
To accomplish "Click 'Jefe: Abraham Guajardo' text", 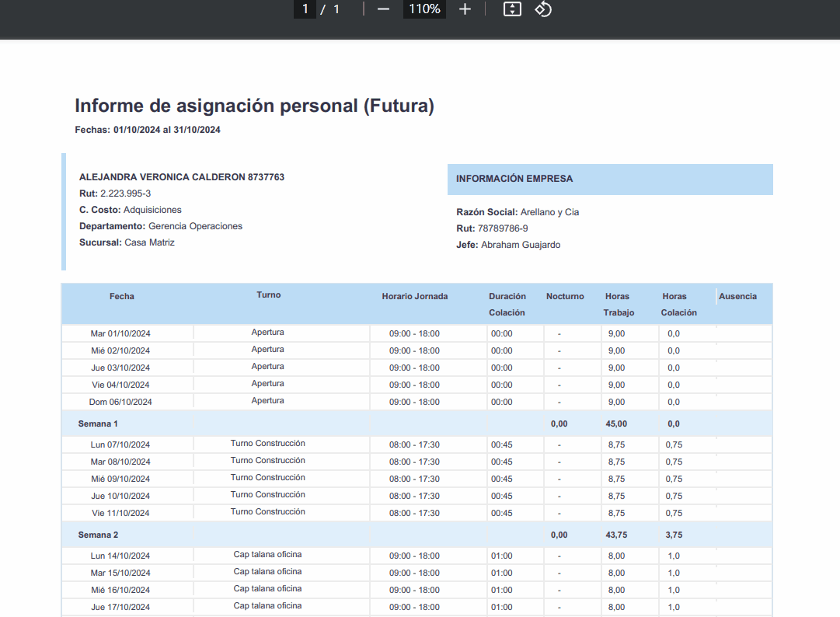I will [508, 245].
